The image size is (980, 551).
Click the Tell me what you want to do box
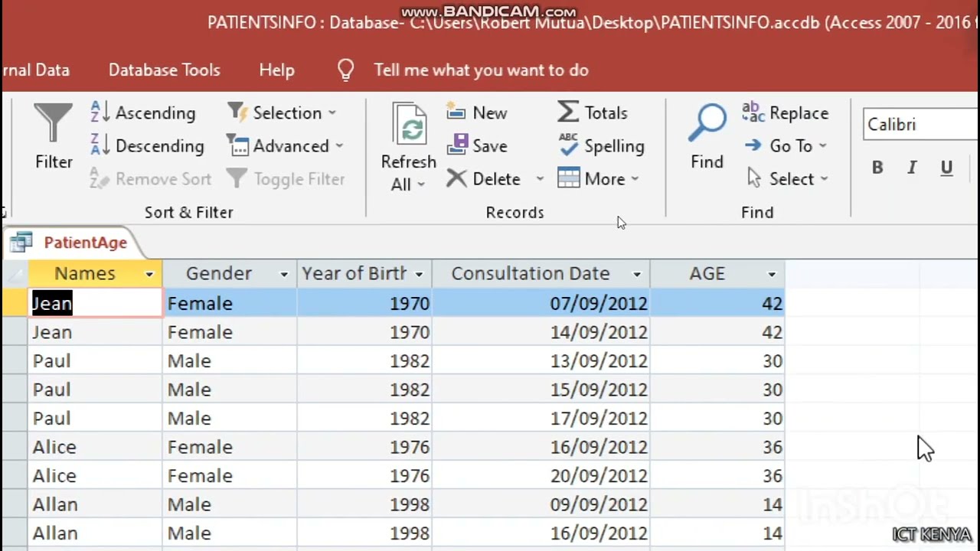point(482,70)
